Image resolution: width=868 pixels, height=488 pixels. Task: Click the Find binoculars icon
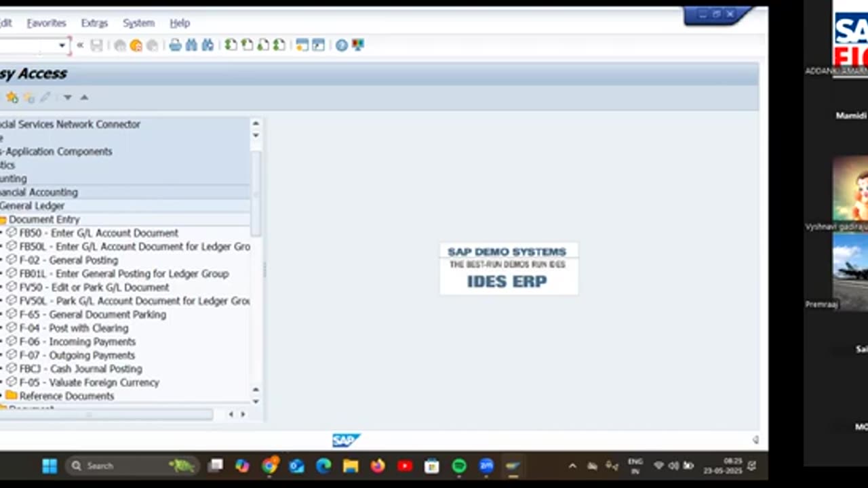[191, 45]
